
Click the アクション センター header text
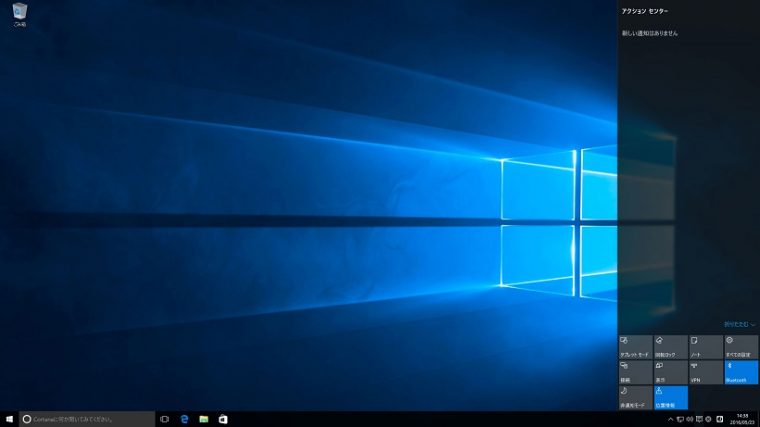pos(645,11)
